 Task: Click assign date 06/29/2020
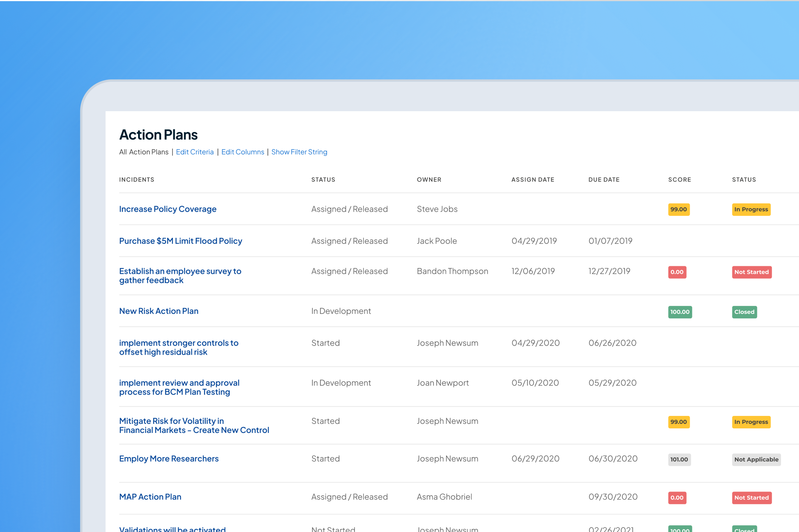pos(535,459)
